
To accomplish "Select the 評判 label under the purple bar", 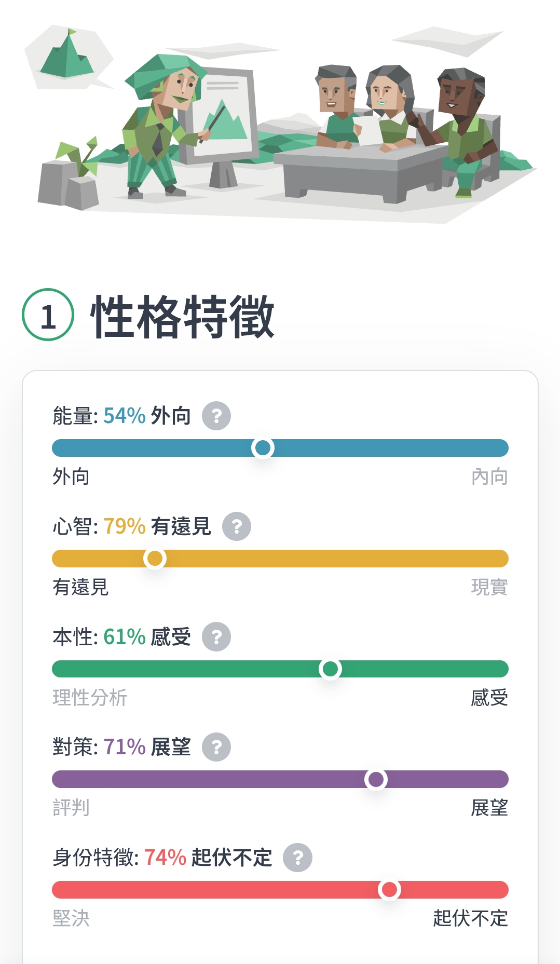I will tap(71, 808).
